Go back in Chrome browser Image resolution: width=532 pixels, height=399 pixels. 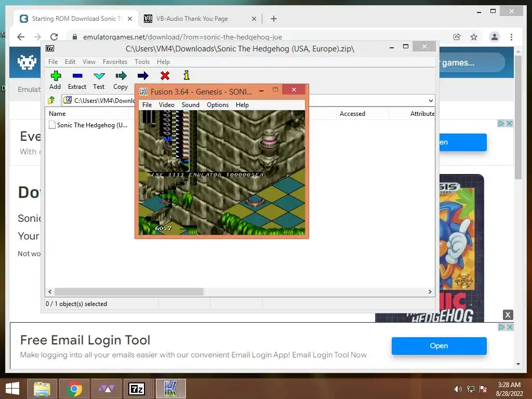point(21,37)
